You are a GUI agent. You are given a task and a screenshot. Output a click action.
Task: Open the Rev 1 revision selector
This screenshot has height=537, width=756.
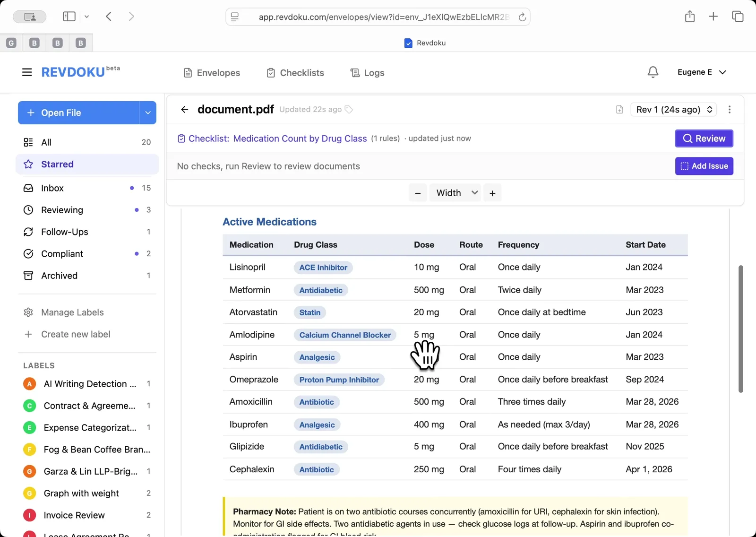673,109
